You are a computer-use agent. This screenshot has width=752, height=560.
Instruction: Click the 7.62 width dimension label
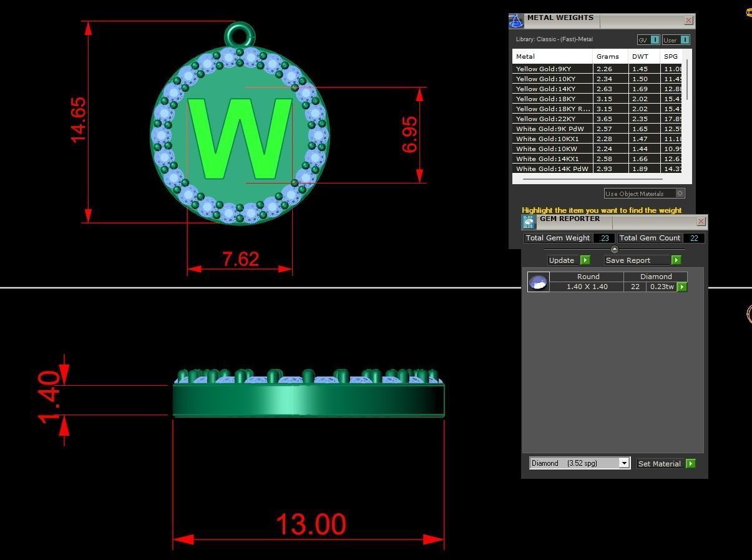click(240, 258)
